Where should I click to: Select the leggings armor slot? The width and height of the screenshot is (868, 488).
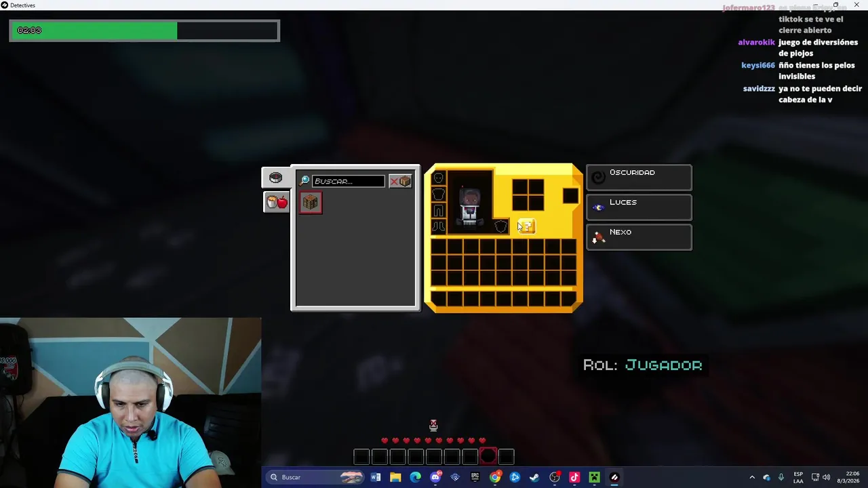(438, 211)
